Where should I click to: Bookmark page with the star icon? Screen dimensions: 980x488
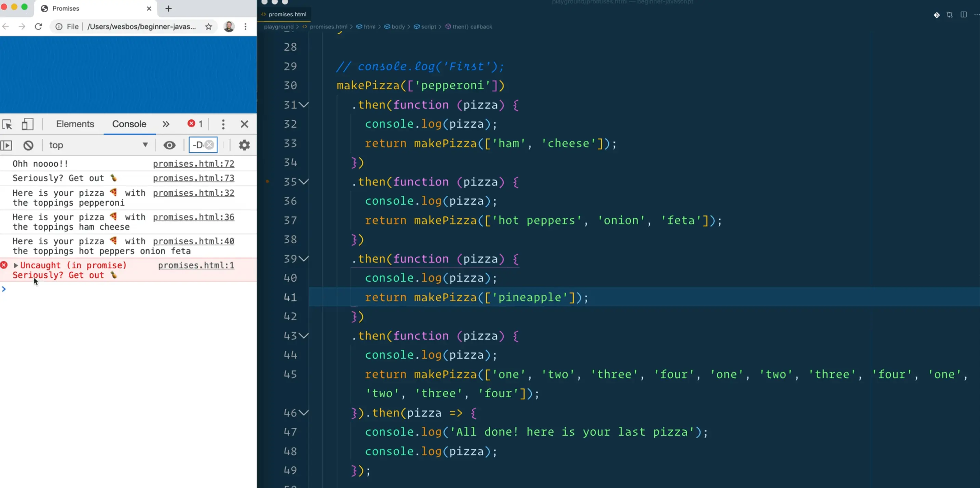(x=209, y=27)
